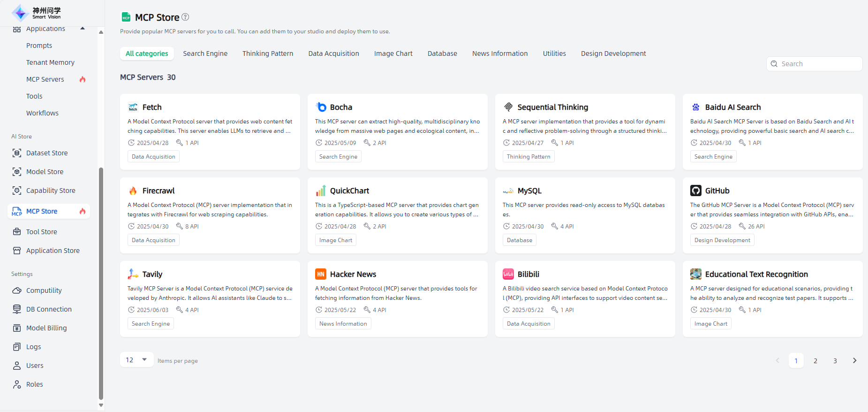Click the GitHub octocat icon
The image size is (868, 412).
pos(696,191)
